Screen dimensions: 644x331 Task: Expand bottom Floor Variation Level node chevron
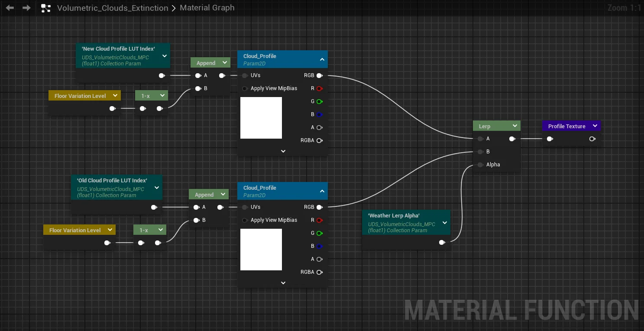pyautogui.click(x=110, y=230)
